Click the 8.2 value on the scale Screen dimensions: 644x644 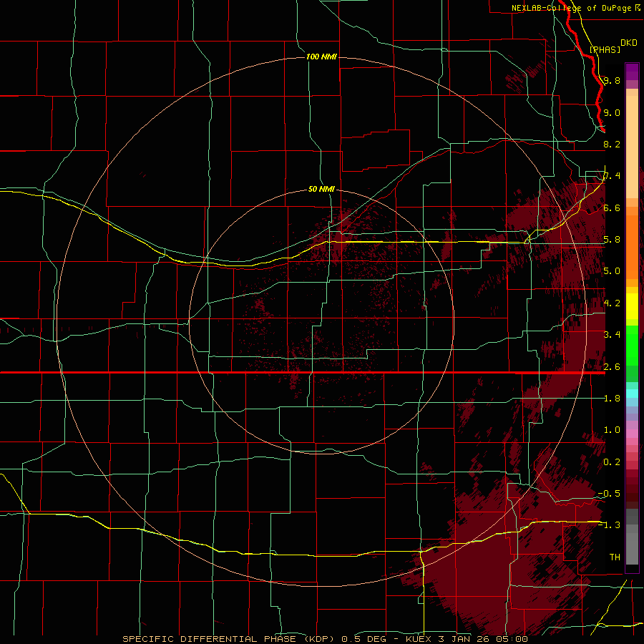coord(612,144)
